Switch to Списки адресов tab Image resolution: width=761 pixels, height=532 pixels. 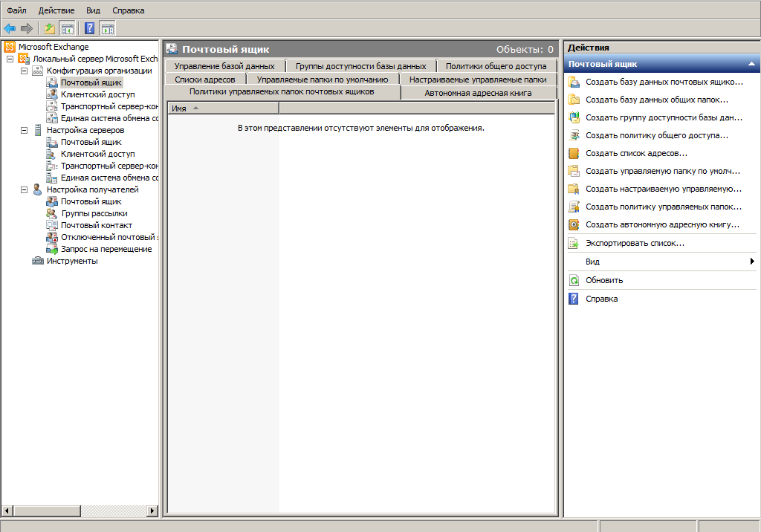(x=205, y=80)
